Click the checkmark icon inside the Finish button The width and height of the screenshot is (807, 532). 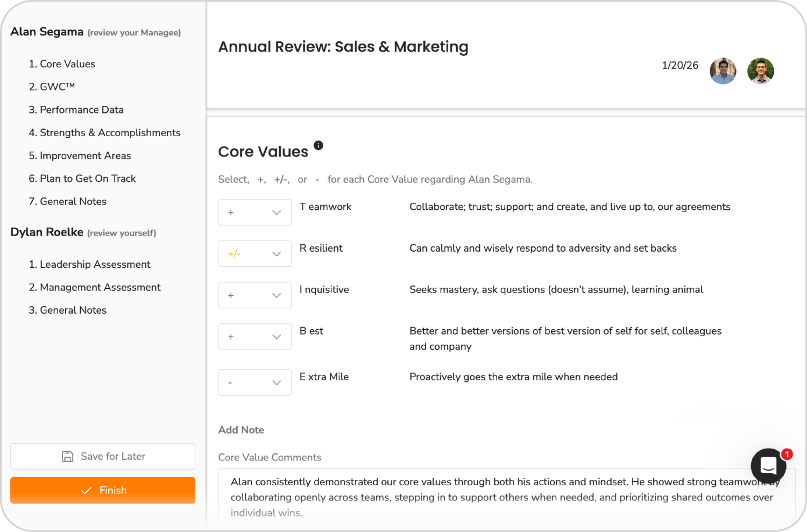87,490
